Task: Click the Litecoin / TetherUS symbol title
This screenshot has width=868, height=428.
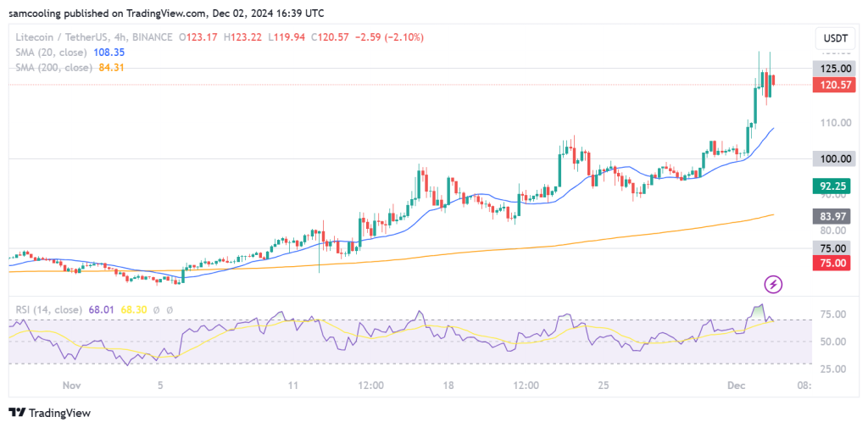Action: [x=62, y=37]
